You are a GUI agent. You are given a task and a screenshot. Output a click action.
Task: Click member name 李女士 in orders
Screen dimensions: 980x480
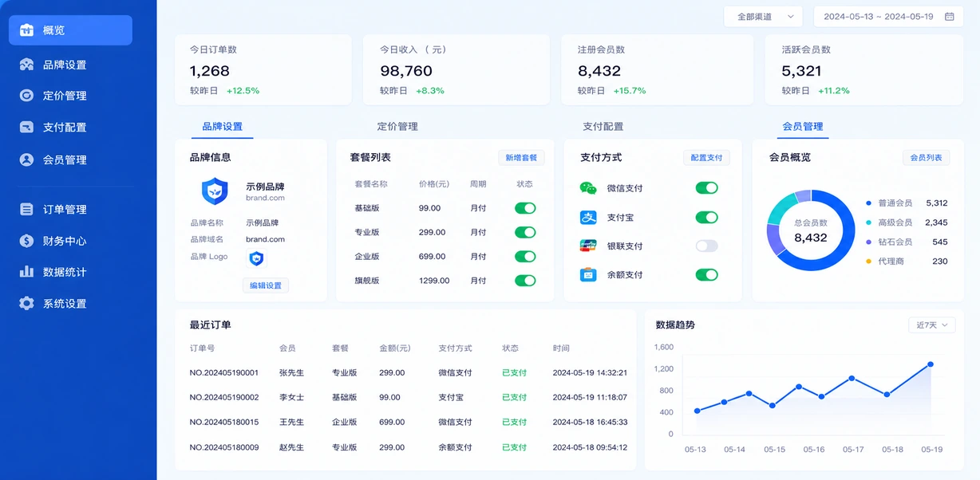[x=291, y=397]
